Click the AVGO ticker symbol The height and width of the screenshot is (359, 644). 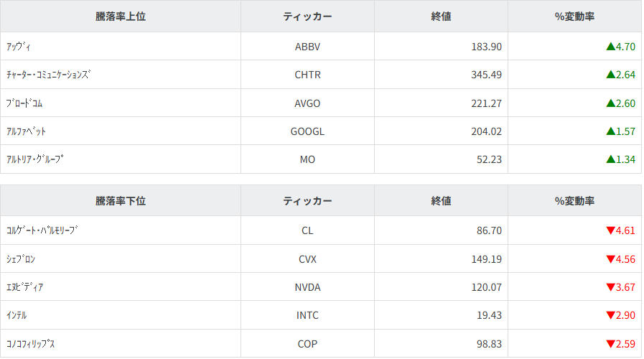click(307, 103)
